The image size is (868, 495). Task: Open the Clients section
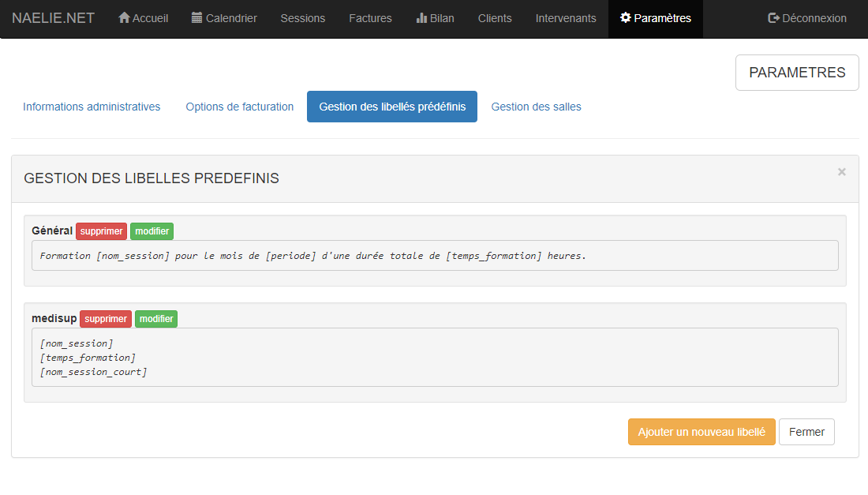(x=495, y=18)
